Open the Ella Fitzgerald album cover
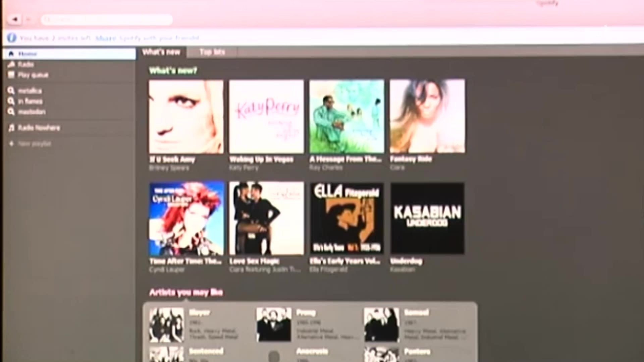 click(x=347, y=218)
